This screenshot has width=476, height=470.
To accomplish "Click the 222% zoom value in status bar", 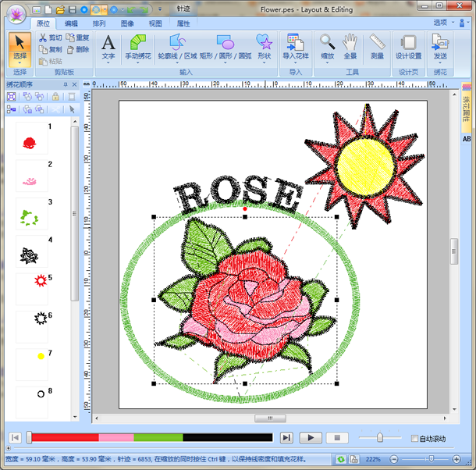I will point(373,459).
